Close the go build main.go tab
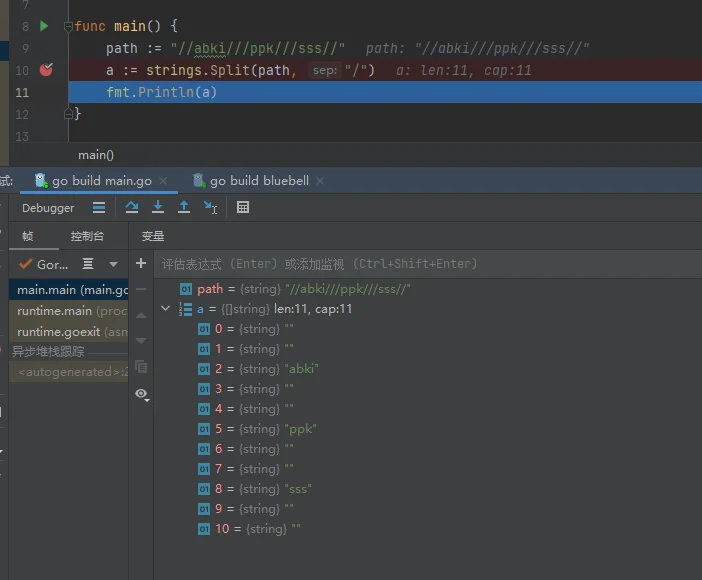This screenshot has width=702, height=580. [x=163, y=181]
